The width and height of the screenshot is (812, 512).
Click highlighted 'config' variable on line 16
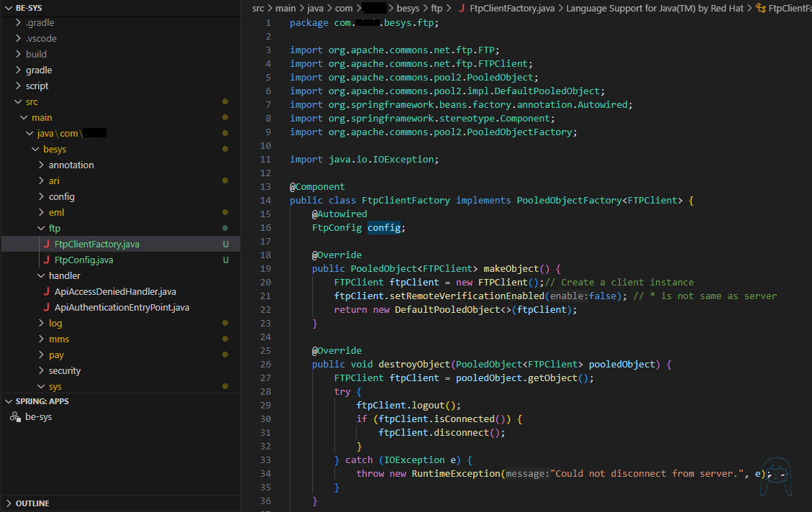[x=384, y=228]
